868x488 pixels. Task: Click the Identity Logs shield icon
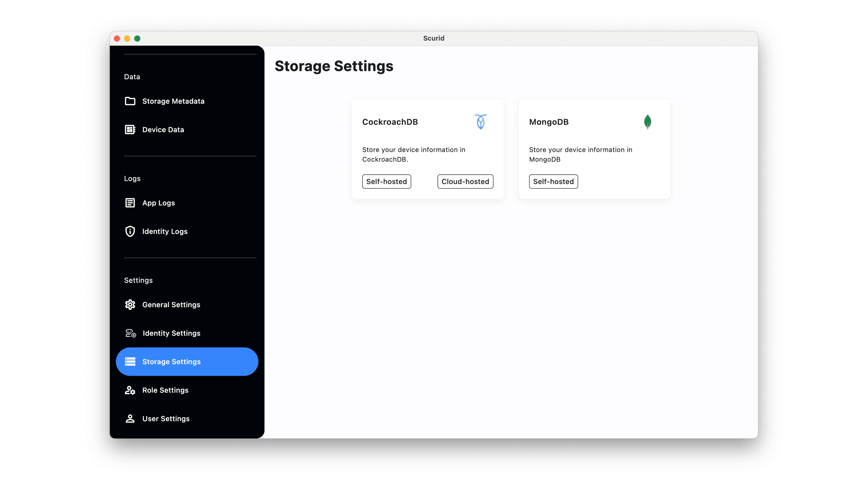click(x=130, y=231)
